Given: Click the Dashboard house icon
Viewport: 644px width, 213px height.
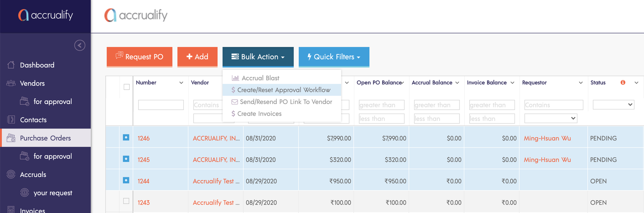Looking at the screenshot, I should (x=11, y=65).
